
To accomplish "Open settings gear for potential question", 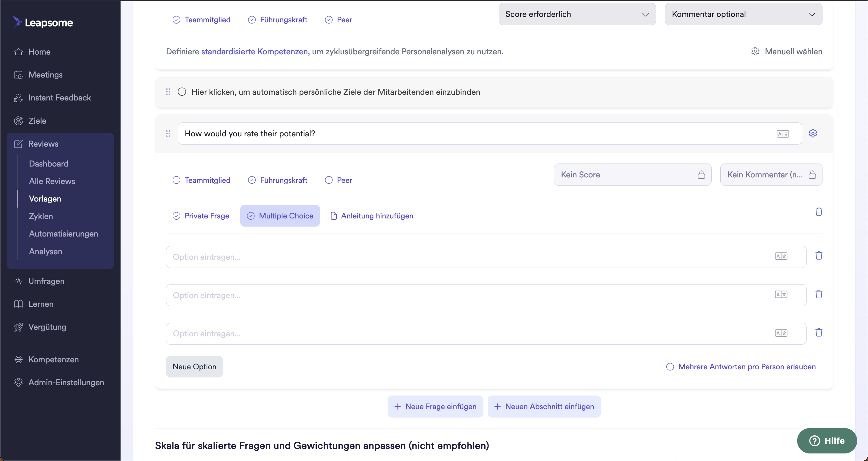I will [x=813, y=133].
